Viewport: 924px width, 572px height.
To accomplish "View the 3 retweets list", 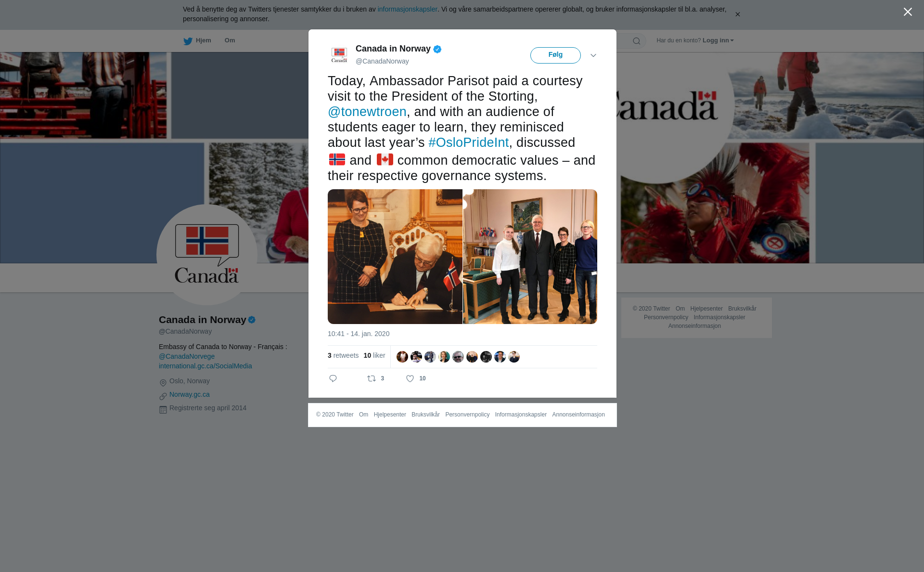I will click(343, 355).
